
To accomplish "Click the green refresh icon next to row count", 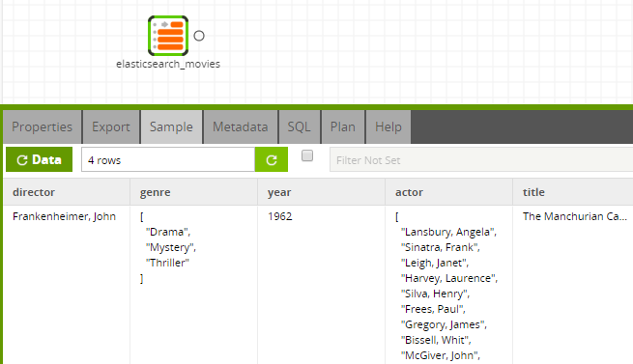I will tap(272, 160).
